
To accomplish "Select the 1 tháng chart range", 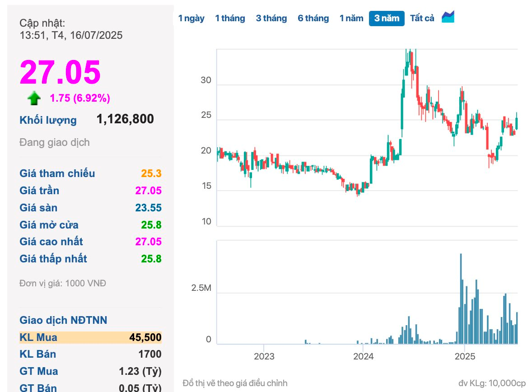I will [230, 19].
